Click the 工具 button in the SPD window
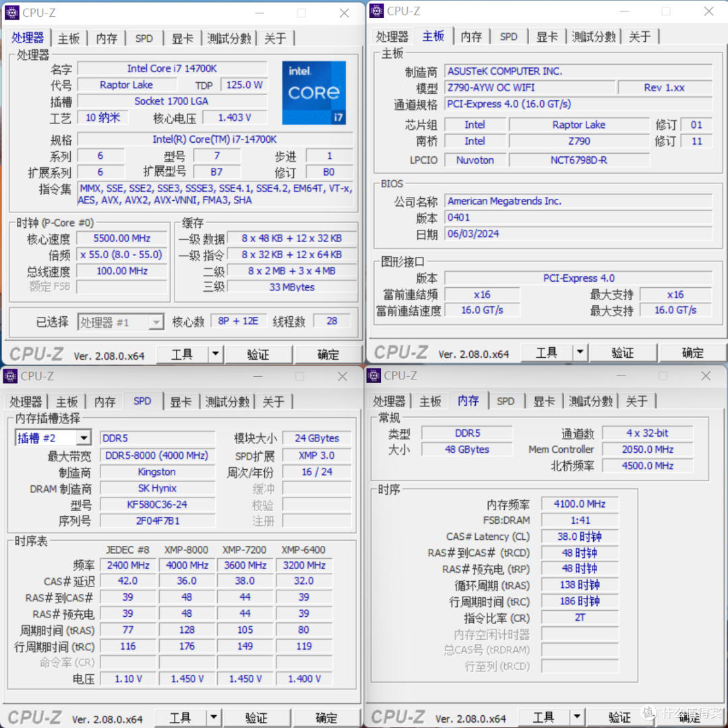The height and width of the screenshot is (728, 728). tap(180, 717)
